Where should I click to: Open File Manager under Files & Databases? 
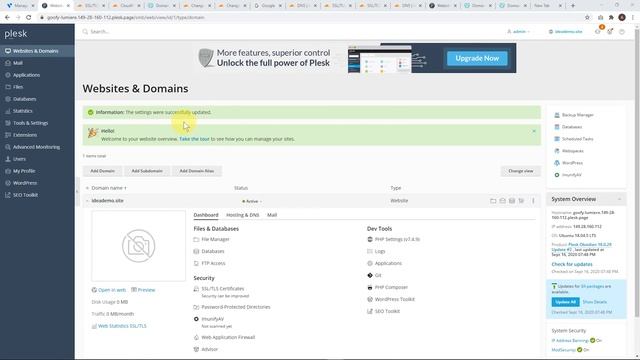pyautogui.click(x=215, y=240)
